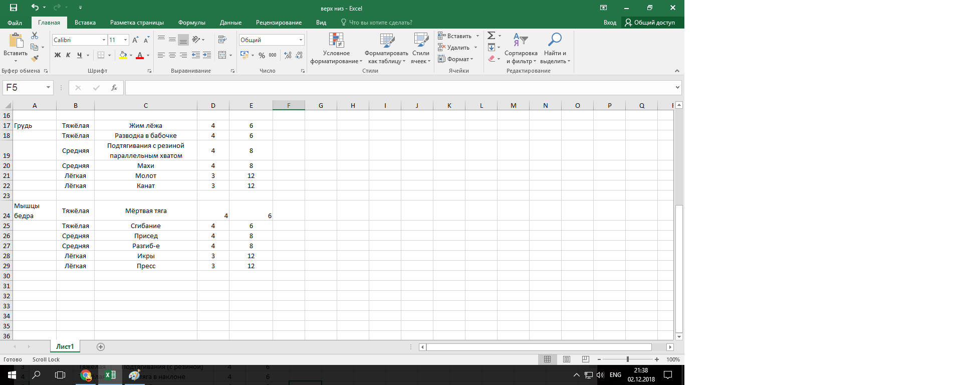Increase font size with large A icon
This screenshot has height=385, width=980.
click(x=135, y=40)
